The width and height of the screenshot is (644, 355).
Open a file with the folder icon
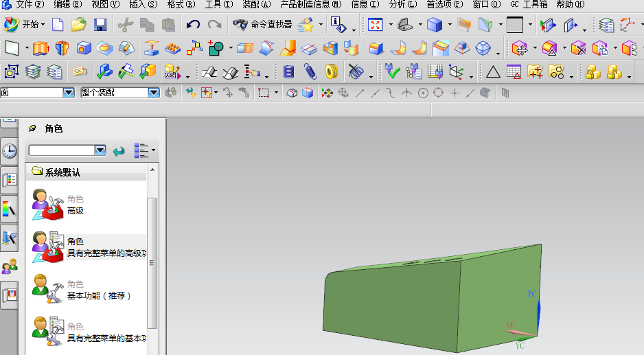[x=78, y=25]
